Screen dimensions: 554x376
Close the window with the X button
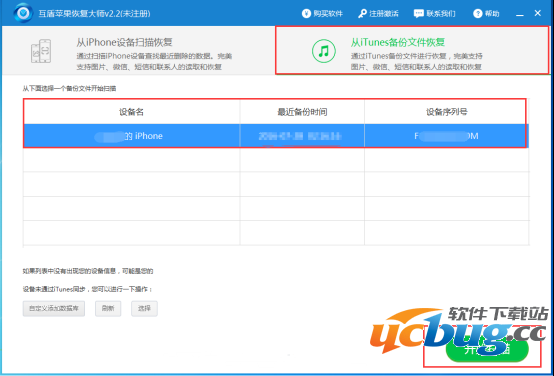pyautogui.click(x=537, y=13)
